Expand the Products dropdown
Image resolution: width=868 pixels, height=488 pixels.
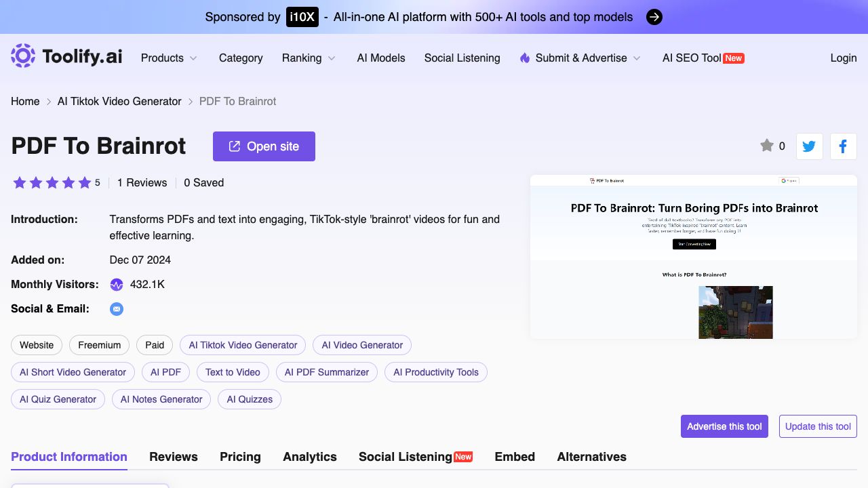[x=169, y=58]
